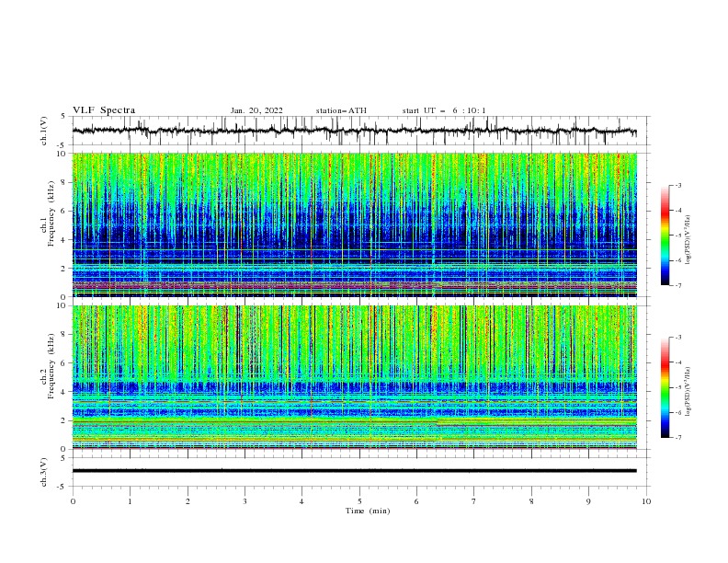Click the ch.2 color scale bar

665,387
